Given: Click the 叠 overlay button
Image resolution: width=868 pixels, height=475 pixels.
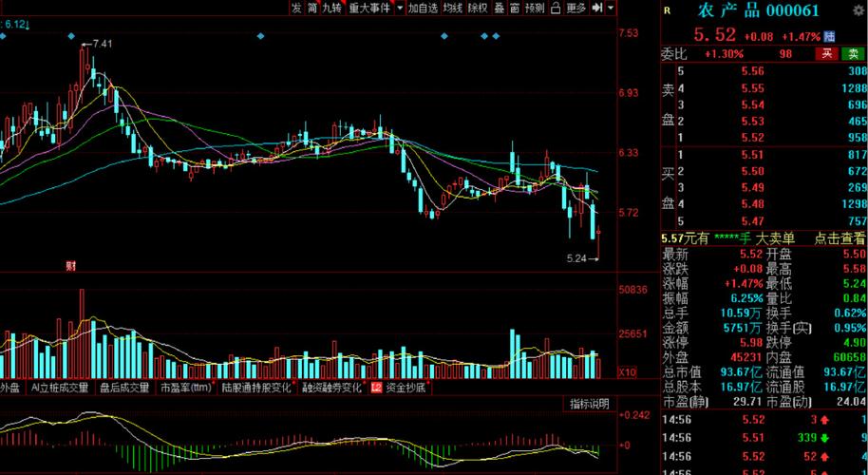Looking at the screenshot, I should (500, 8).
